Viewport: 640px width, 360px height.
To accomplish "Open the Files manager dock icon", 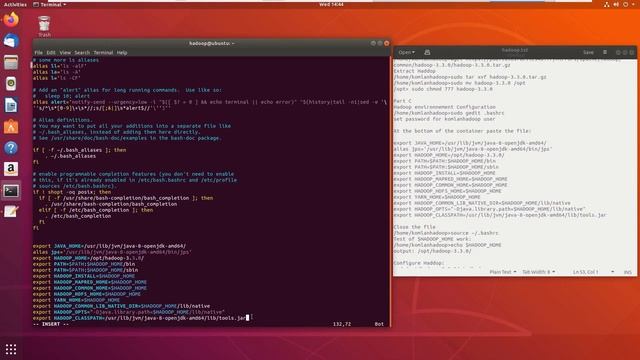I will 11,62.
